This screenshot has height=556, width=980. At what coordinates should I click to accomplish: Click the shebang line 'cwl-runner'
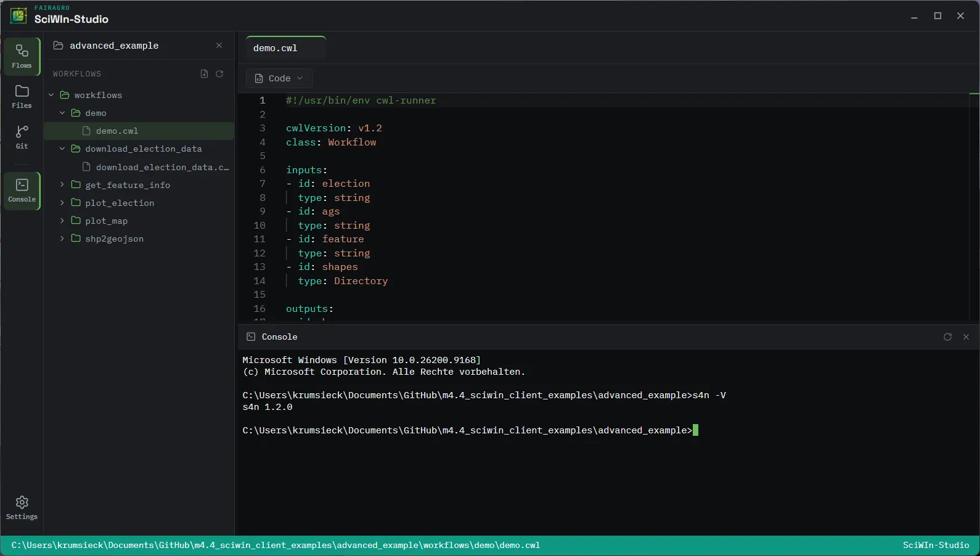tap(361, 100)
